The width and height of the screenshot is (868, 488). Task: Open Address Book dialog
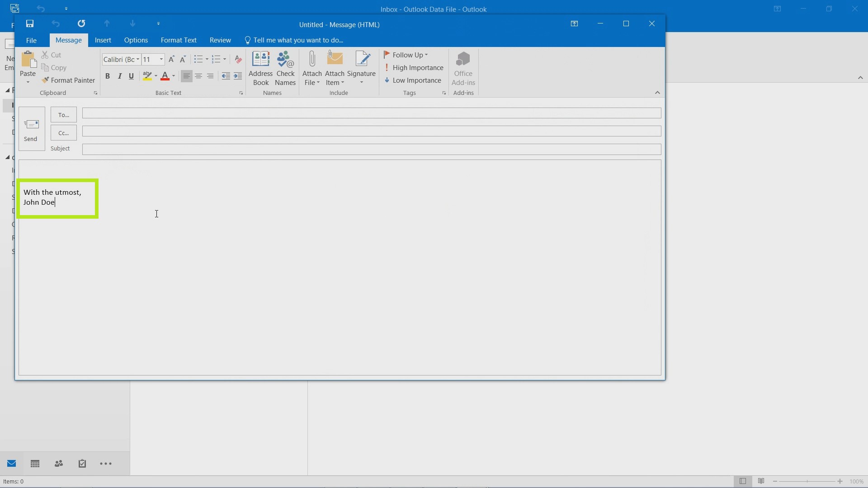tap(260, 67)
